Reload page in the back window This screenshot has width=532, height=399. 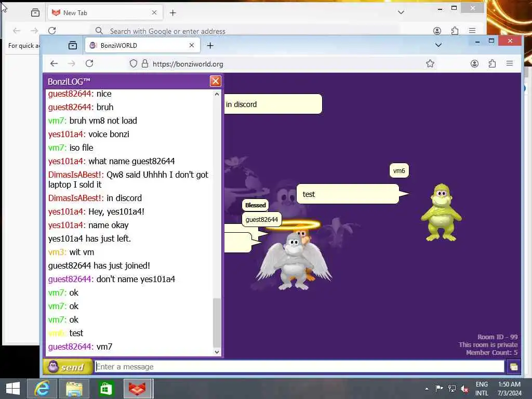click(x=52, y=31)
